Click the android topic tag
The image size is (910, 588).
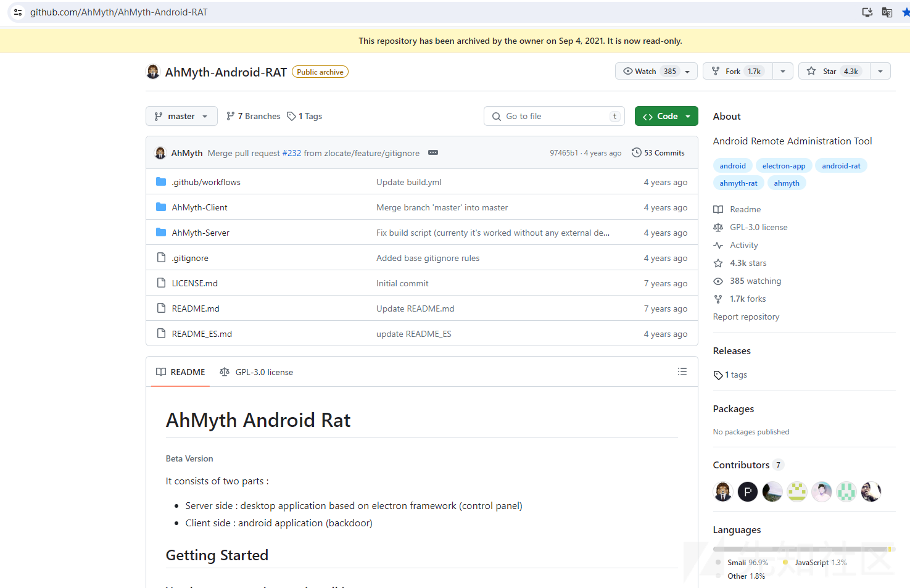click(732, 165)
